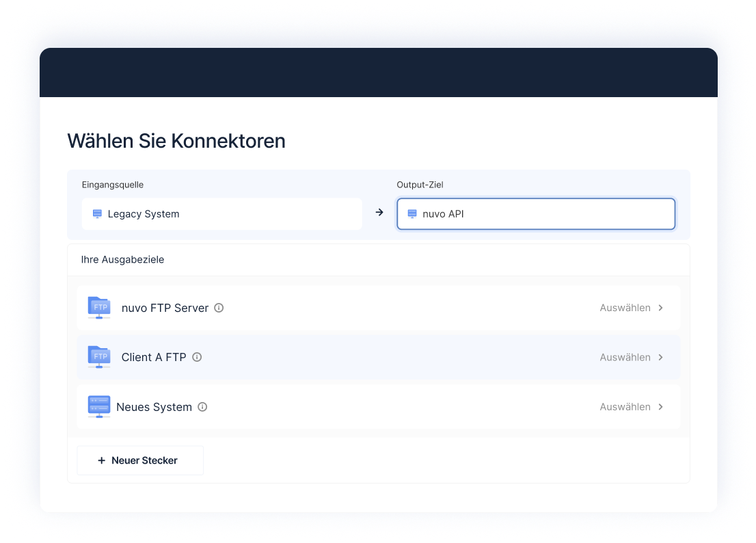Expand chevron on Client A FTP row
The image size is (756, 543).
(660, 358)
